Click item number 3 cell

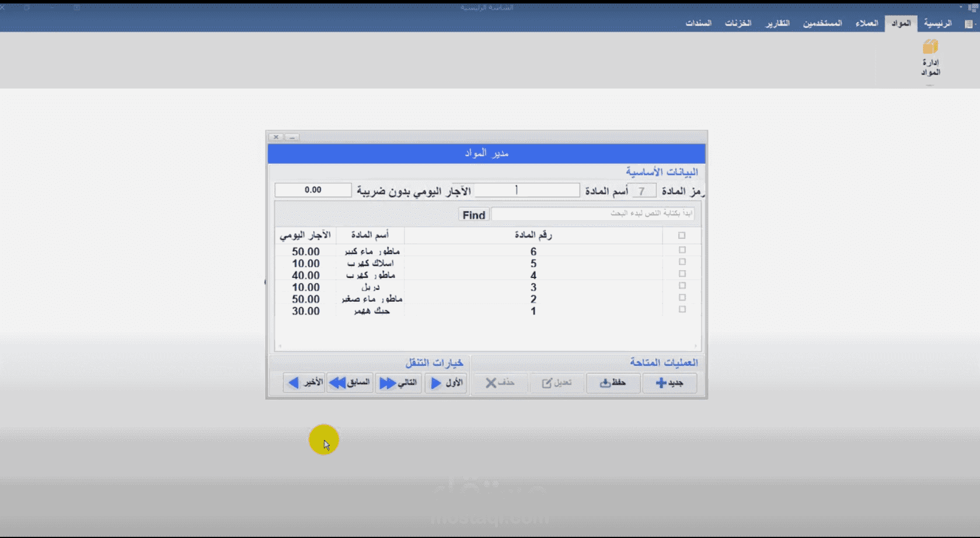point(533,288)
